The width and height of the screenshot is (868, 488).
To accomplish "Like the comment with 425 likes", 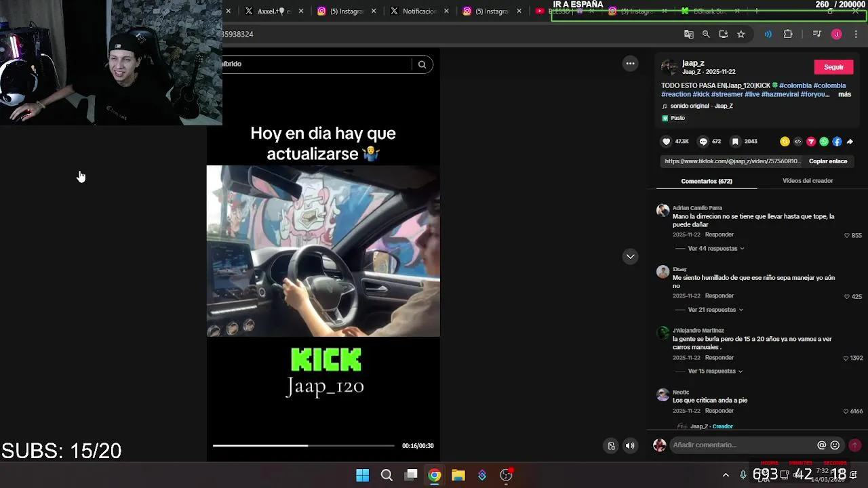I will coord(846,296).
